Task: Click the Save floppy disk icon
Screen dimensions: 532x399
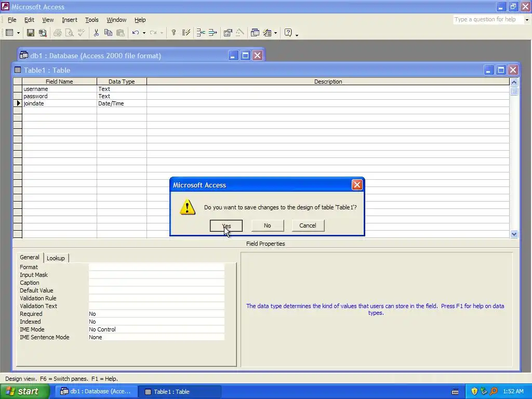Action: [31, 33]
